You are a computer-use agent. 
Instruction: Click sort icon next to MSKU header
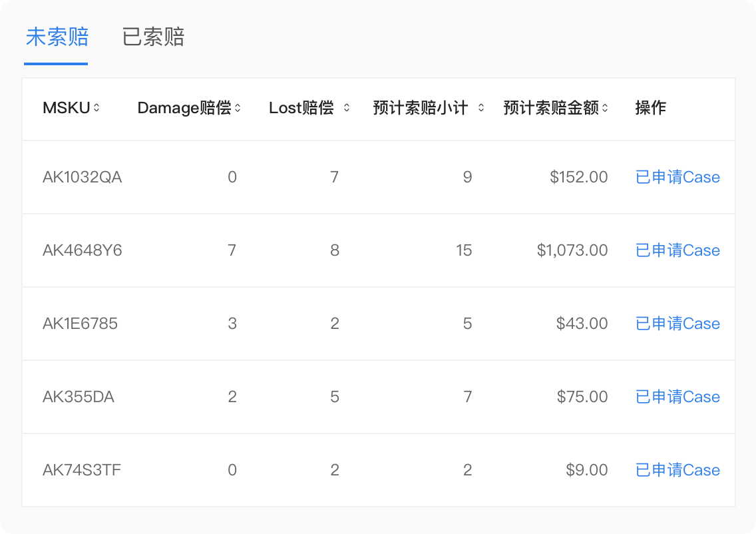click(x=96, y=108)
